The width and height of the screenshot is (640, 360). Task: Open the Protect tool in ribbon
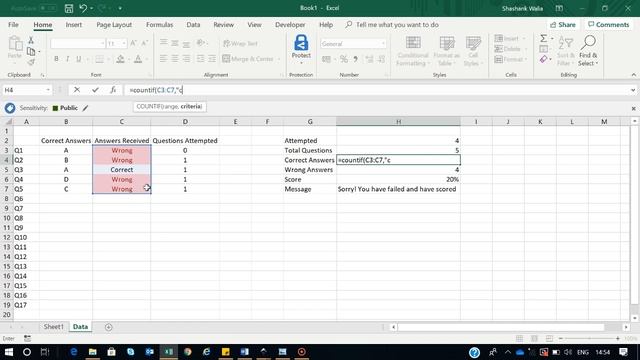(x=301, y=49)
